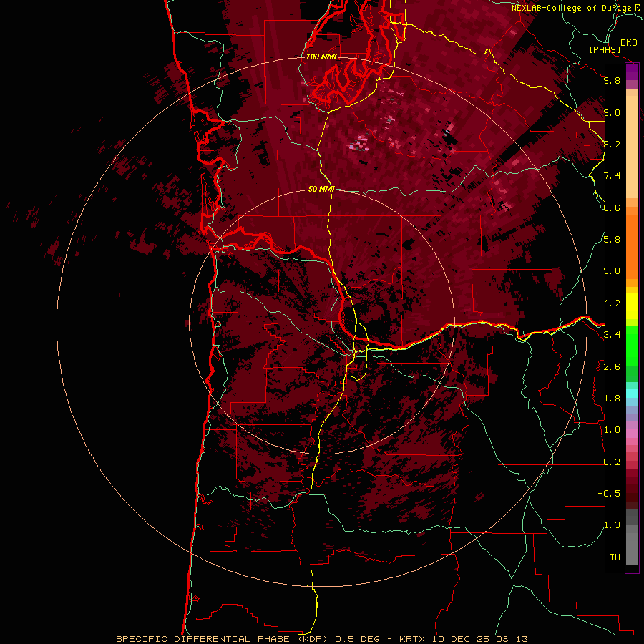Click the 8.2 value on the color scale
Image resolution: width=644 pixels, height=644 pixels.
[612, 144]
